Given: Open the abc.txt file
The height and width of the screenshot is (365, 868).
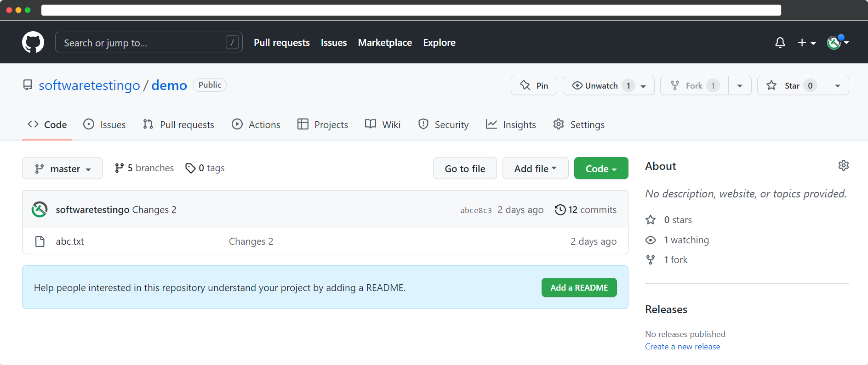Looking at the screenshot, I should pyautogui.click(x=70, y=241).
